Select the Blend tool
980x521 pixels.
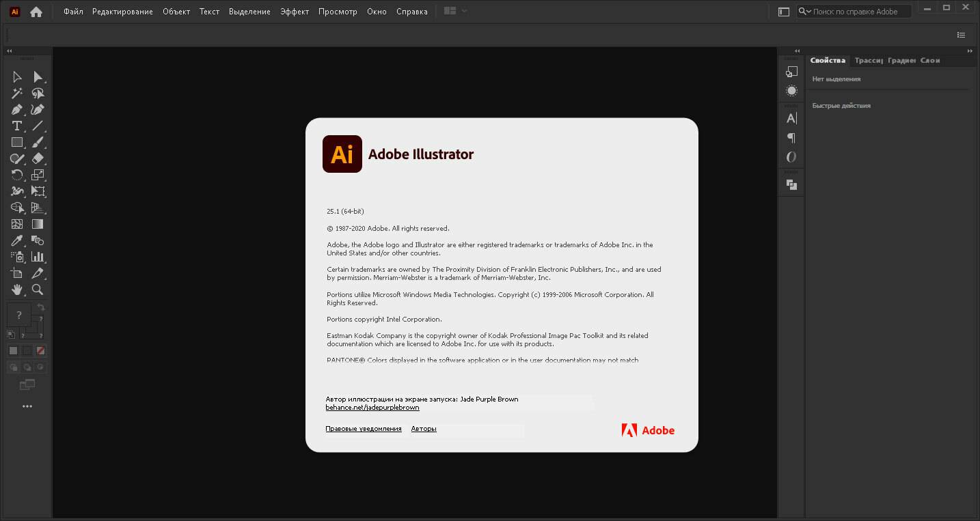38,240
